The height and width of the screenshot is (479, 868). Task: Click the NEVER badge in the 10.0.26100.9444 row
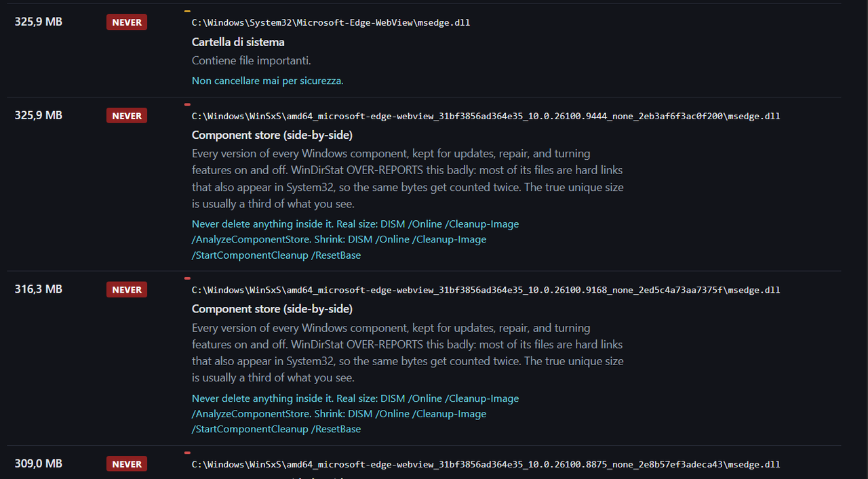point(127,116)
